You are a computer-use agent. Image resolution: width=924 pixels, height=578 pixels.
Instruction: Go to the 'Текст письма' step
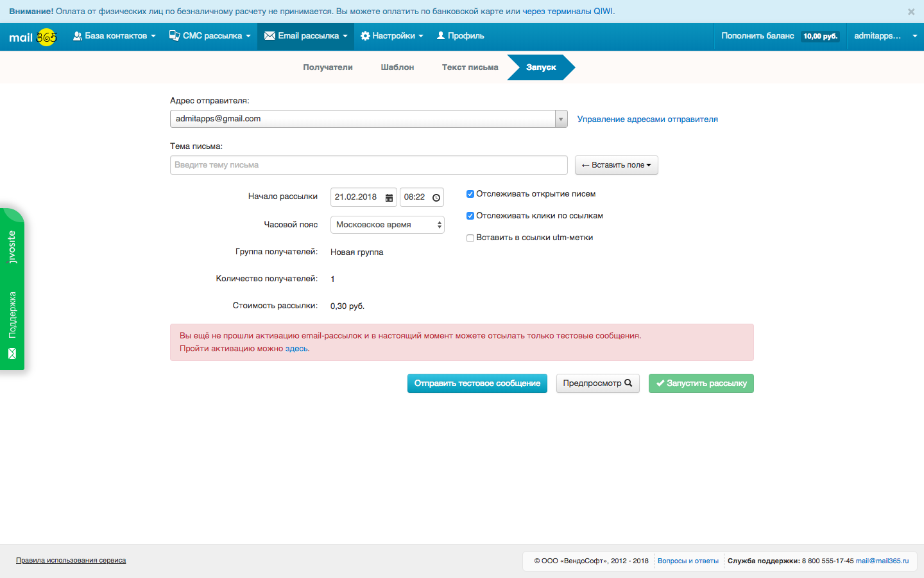470,67
